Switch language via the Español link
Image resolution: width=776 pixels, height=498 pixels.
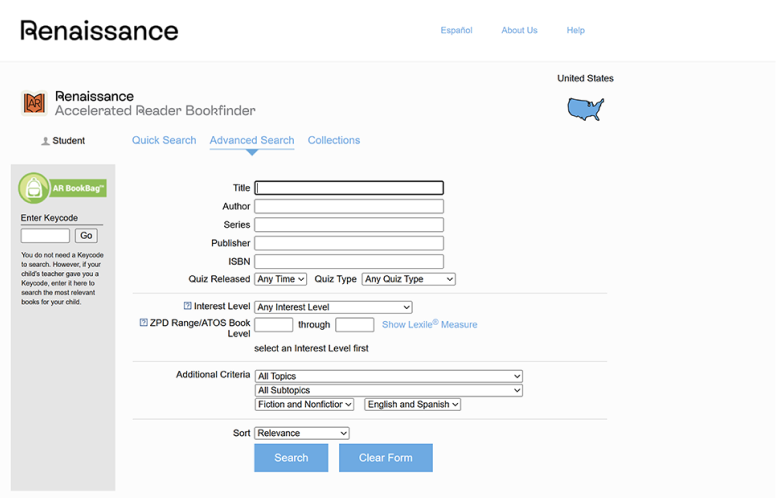coord(456,30)
